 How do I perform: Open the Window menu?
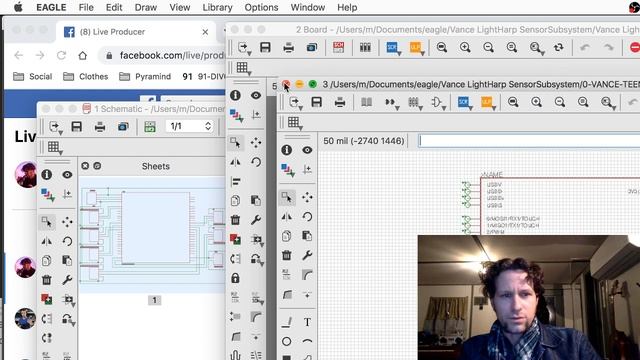[308, 7]
